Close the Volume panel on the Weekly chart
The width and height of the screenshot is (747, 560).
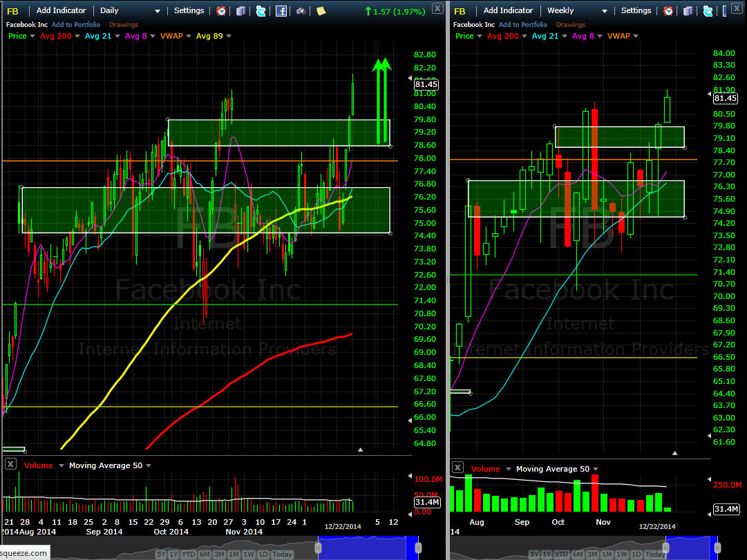point(457,468)
